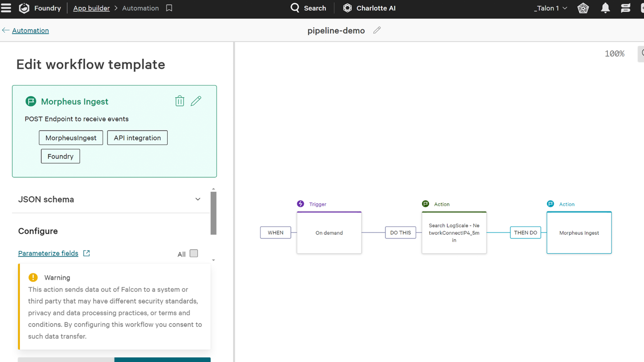Select the Search LogScale action node
Image resolution: width=644 pixels, height=362 pixels.
(454, 233)
